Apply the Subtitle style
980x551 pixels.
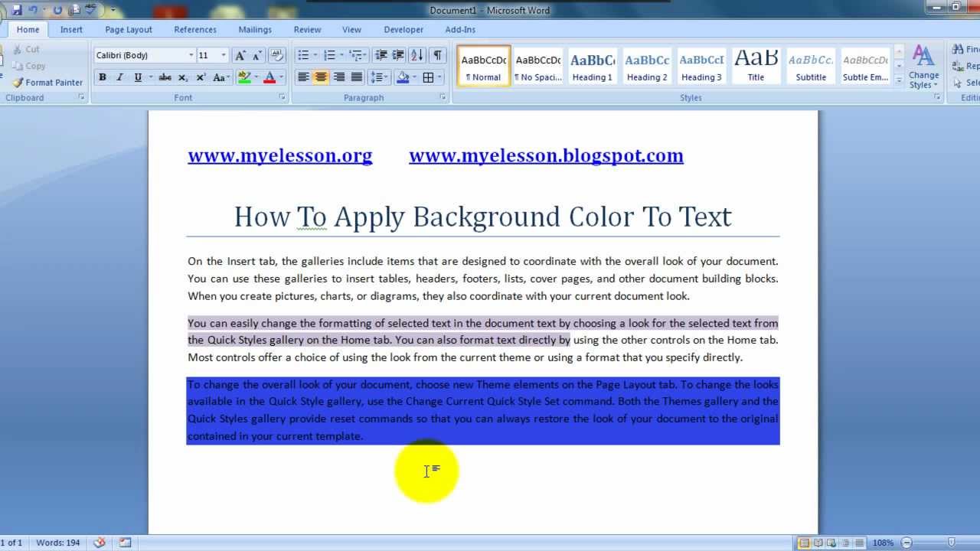click(811, 66)
